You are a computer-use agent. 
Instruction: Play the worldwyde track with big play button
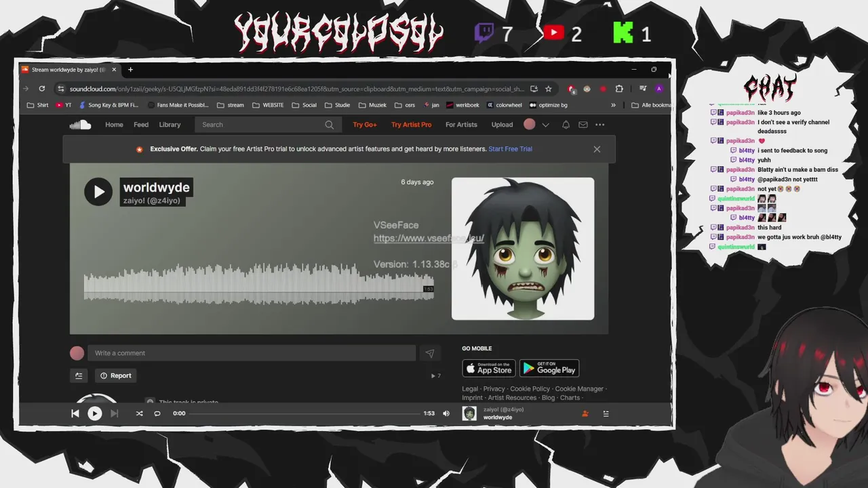(x=98, y=192)
